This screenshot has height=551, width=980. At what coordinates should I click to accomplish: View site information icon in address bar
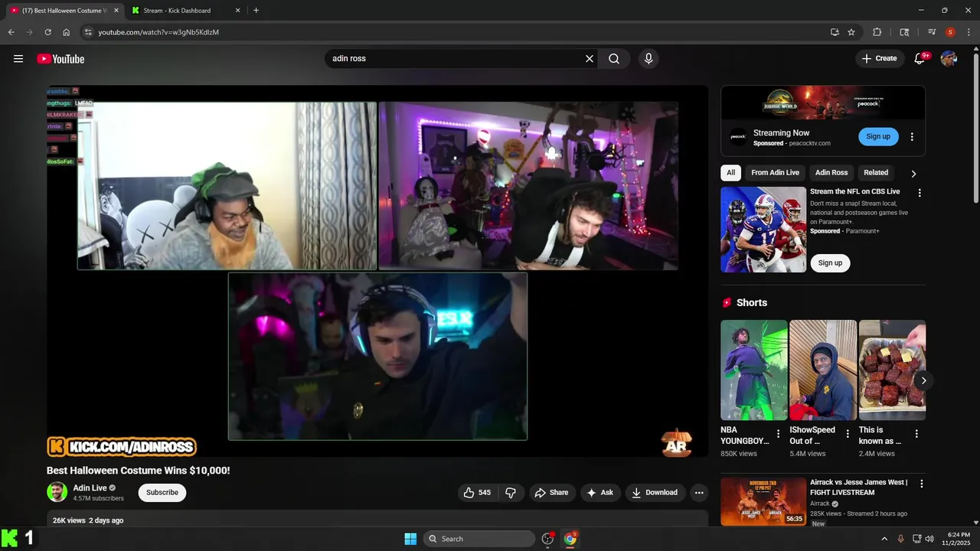[88, 32]
